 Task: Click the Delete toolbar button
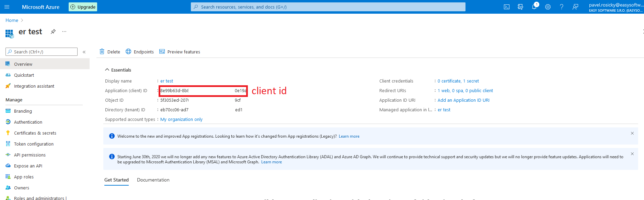[110, 52]
